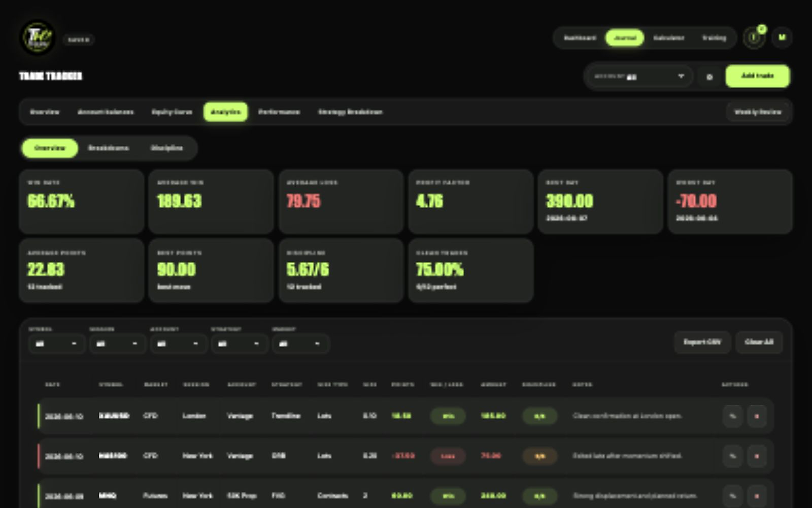Click the Win Rate 66.67% card

[81, 201]
